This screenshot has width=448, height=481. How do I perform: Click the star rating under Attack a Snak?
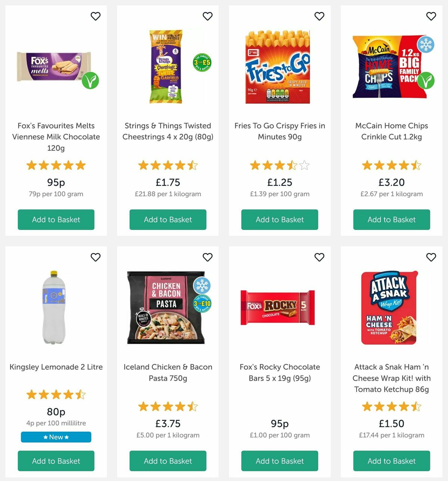coord(391,406)
